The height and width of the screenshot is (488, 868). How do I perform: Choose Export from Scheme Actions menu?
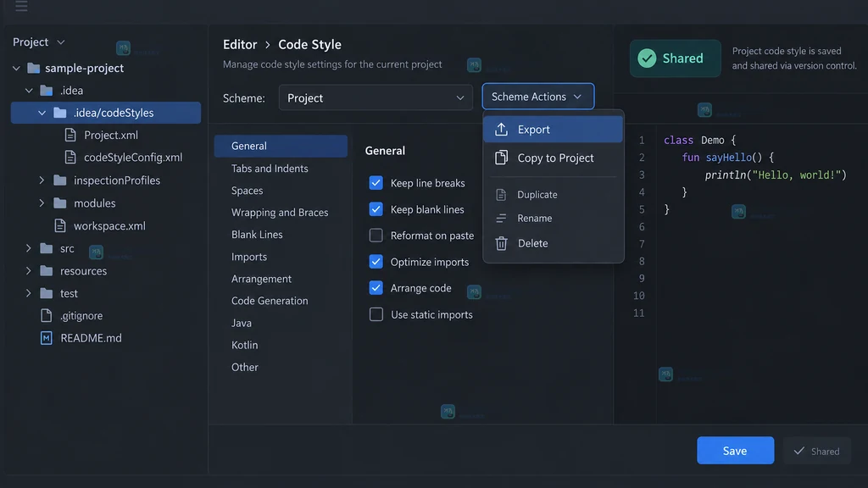pyautogui.click(x=553, y=129)
